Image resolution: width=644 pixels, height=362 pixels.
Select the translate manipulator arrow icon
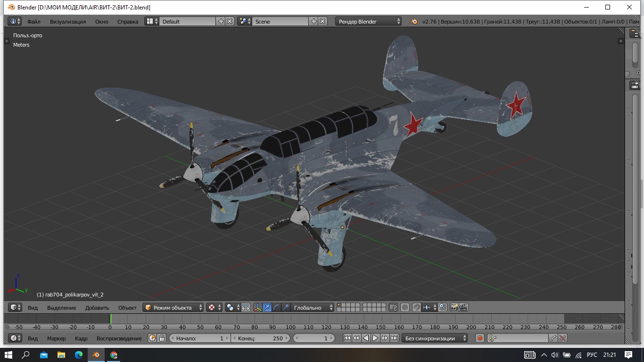(267, 307)
